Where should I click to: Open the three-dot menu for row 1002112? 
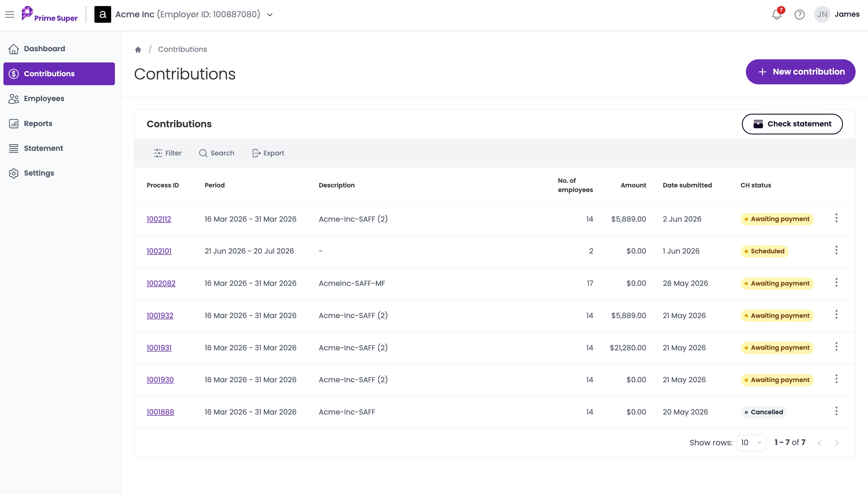click(x=836, y=218)
